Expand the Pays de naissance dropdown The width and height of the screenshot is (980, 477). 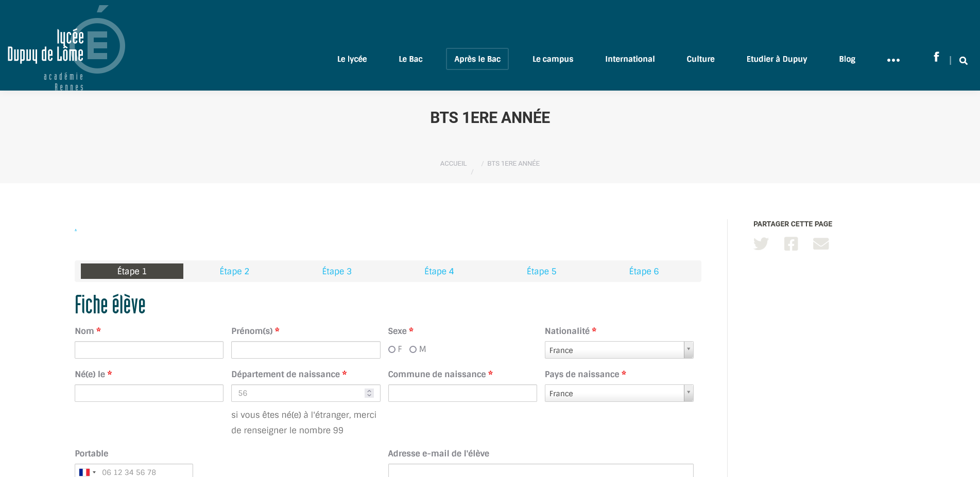(x=688, y=393)
